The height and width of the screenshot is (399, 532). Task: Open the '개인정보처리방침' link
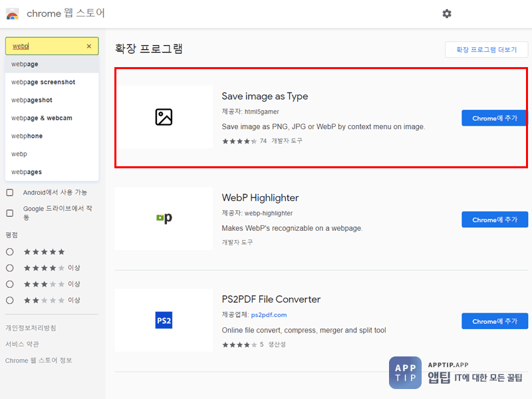(31, 328)
